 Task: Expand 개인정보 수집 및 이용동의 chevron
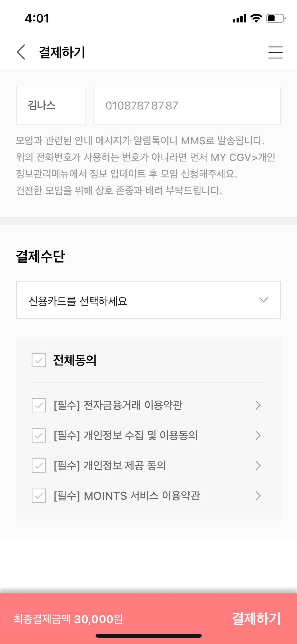(258, 435)
